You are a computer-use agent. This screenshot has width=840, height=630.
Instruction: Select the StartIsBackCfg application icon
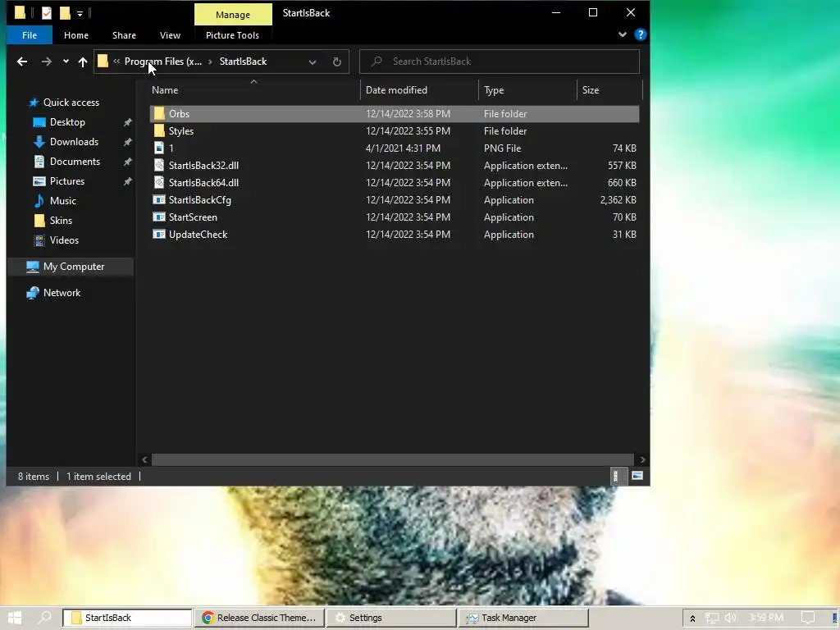point(159,200)
